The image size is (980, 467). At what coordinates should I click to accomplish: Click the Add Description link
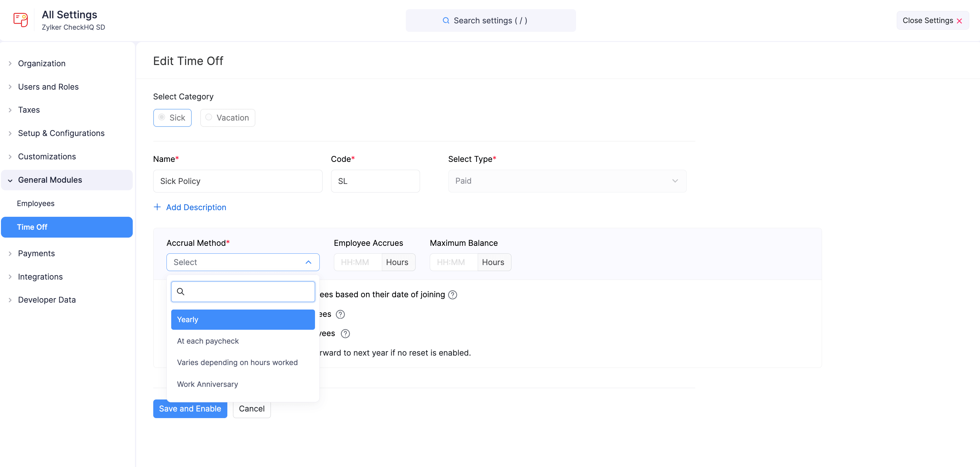click(196, 207)
